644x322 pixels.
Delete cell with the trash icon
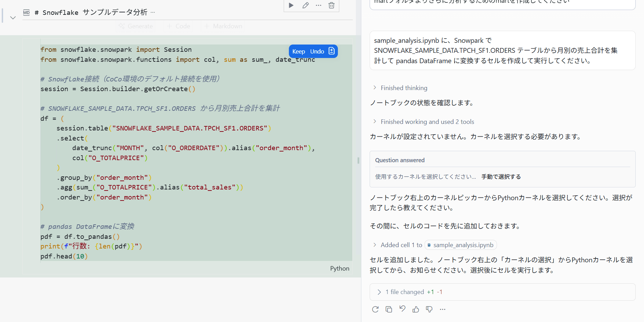(331, 5)
